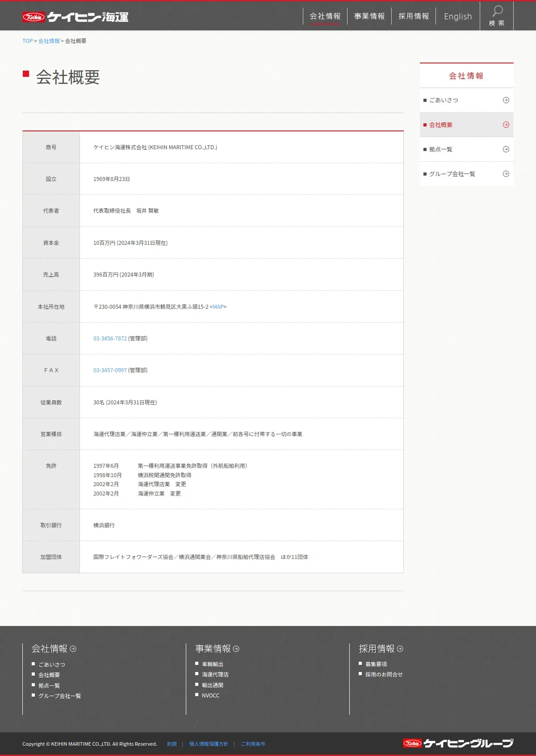Select 会社概要 in the sidebar menu
The height and width of the screenshot is (756, 536).
[467, 125]
